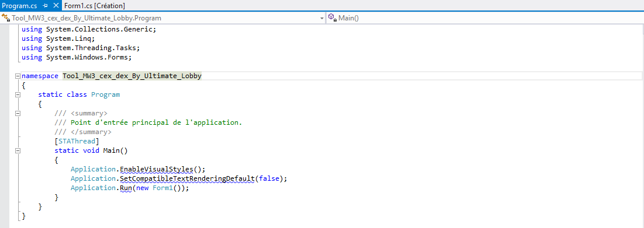Screen dimensions: 644x228
Task: Click 'Application' before EnableVisualStyles
Action: 93,169
